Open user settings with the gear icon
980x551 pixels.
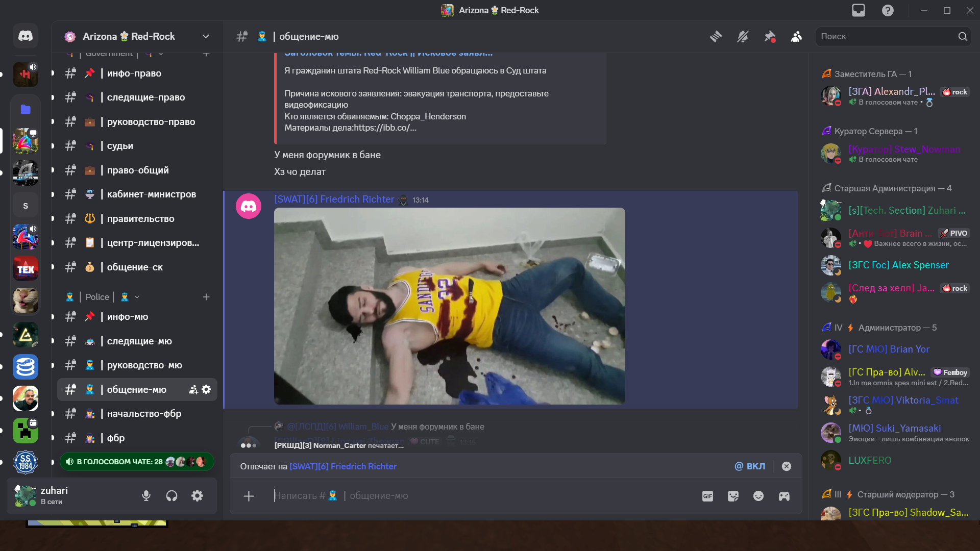coord(198,496)
